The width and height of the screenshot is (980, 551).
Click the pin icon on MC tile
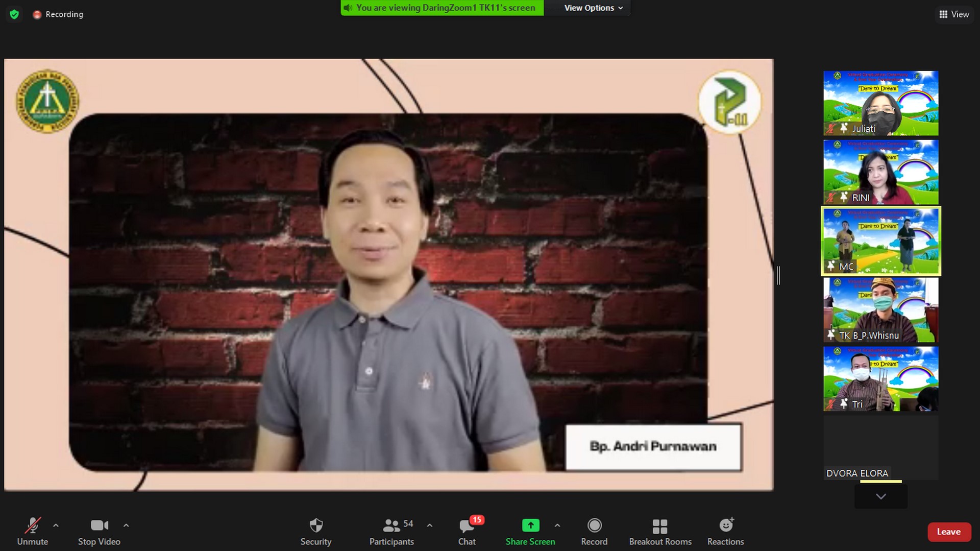point(831,266)
